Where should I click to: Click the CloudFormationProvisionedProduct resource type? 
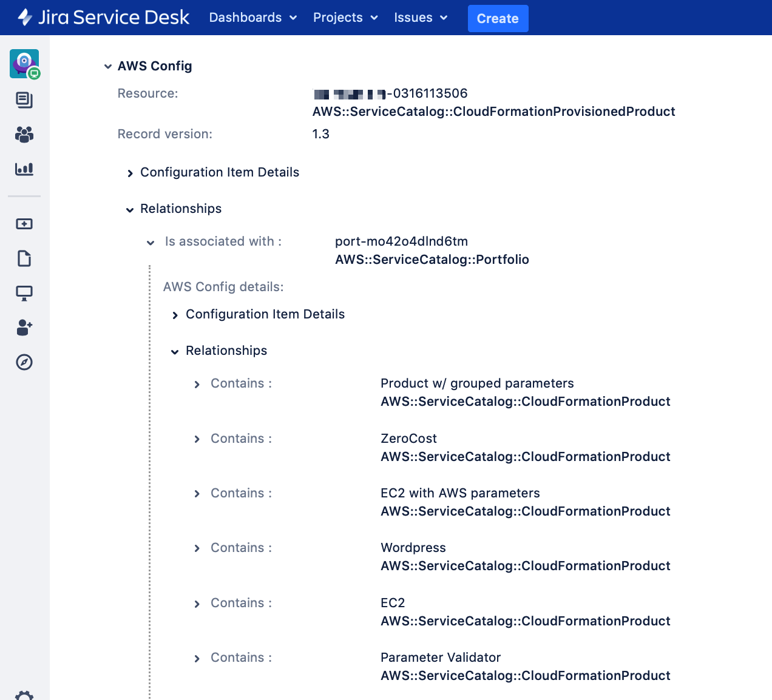[x=493, y=112]
